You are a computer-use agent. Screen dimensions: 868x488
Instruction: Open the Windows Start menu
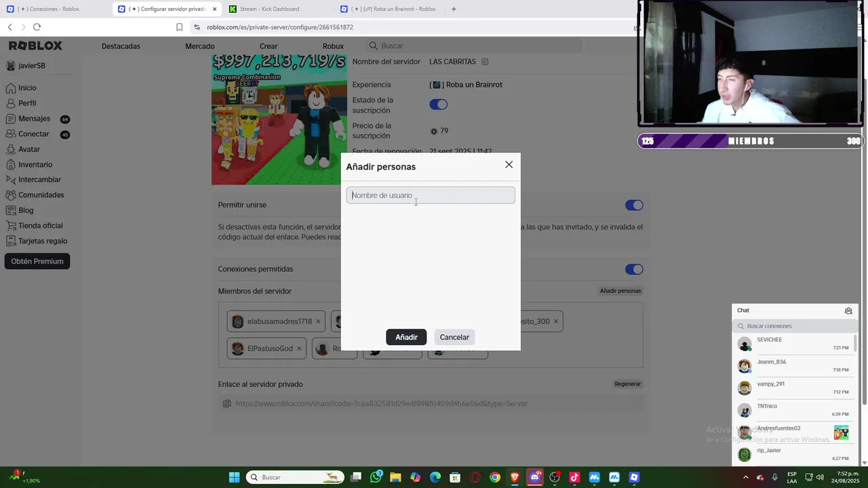click(234, 477)
